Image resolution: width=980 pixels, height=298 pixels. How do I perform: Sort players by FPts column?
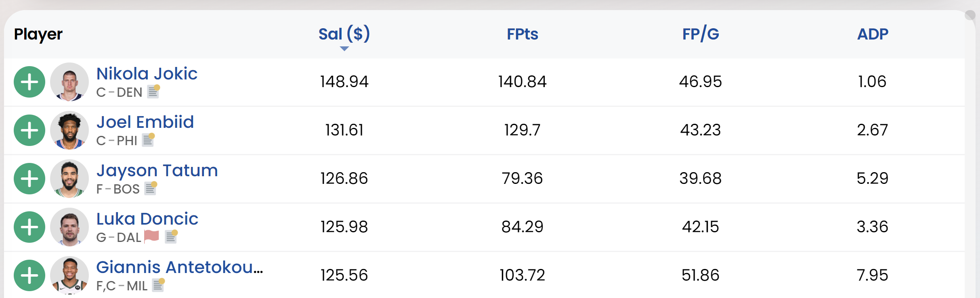pyautogui.click(x=522, y=34)
